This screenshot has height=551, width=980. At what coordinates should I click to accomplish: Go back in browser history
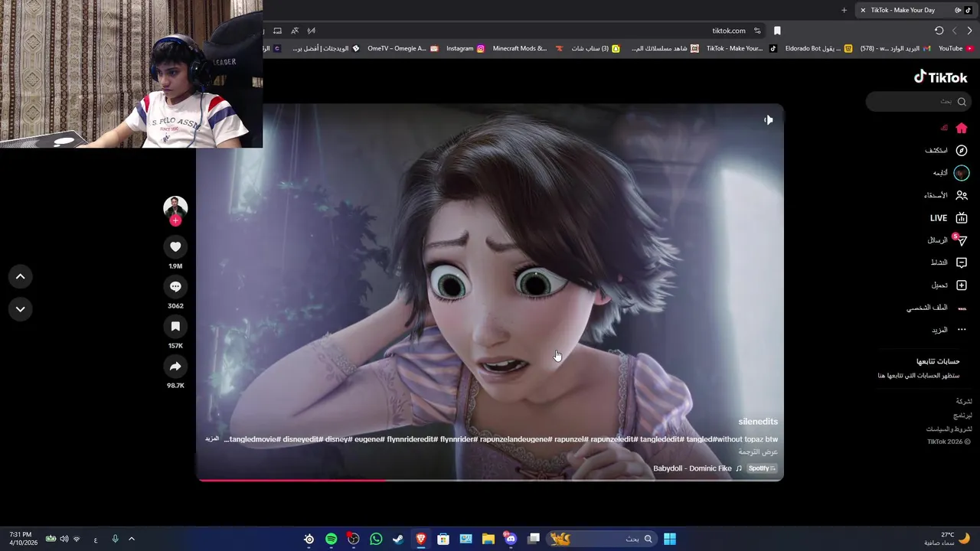coord(969,31)
